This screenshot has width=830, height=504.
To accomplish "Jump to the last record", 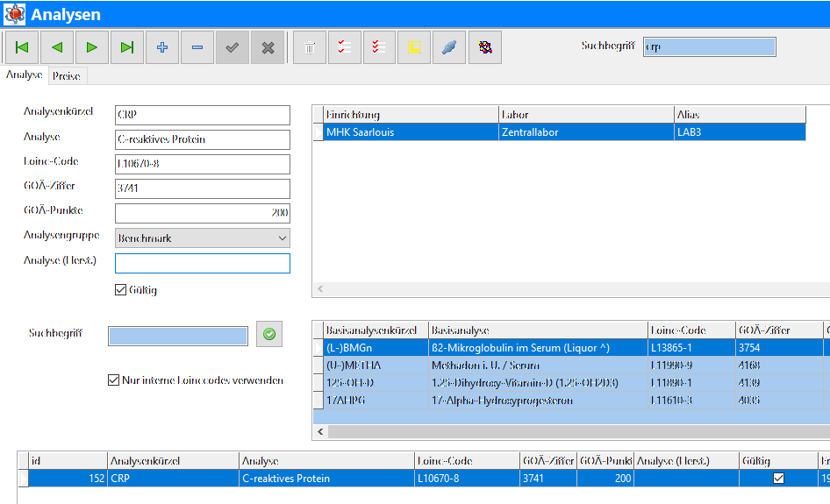I will pyautogui.click(x=127, y=47).
